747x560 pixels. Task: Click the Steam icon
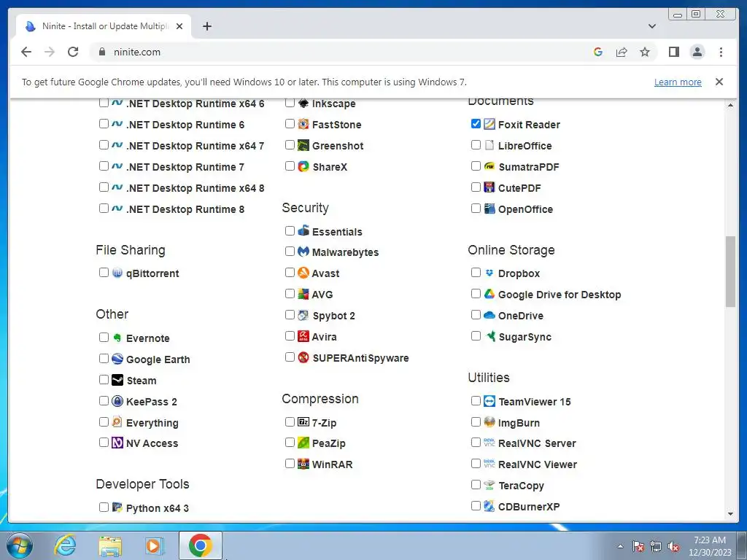coord(117,379)
